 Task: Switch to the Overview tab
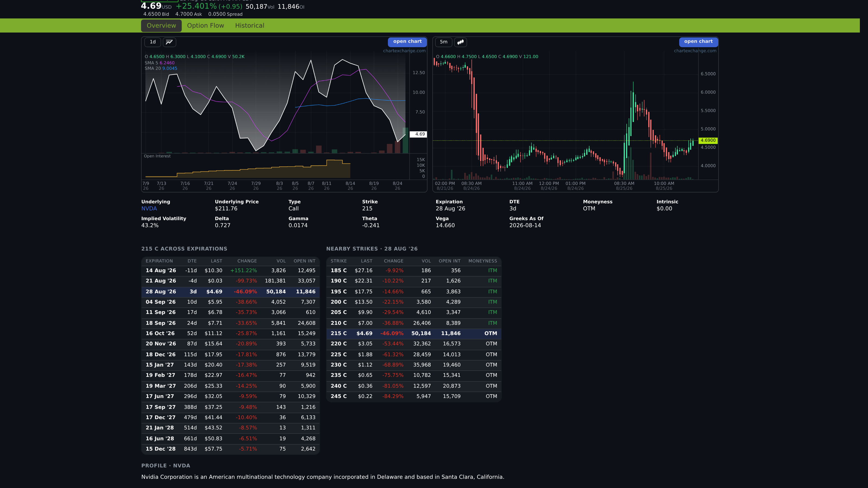click(x=161, y=25)
